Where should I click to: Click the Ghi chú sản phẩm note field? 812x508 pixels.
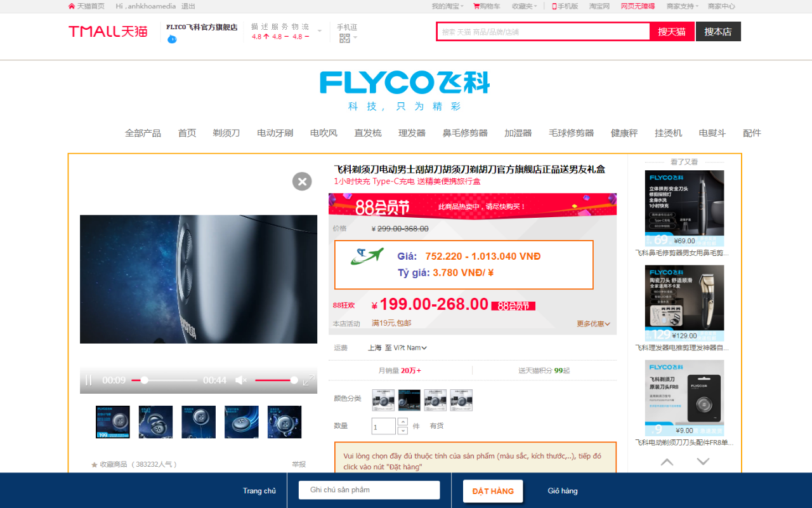(x=369, y=490)
